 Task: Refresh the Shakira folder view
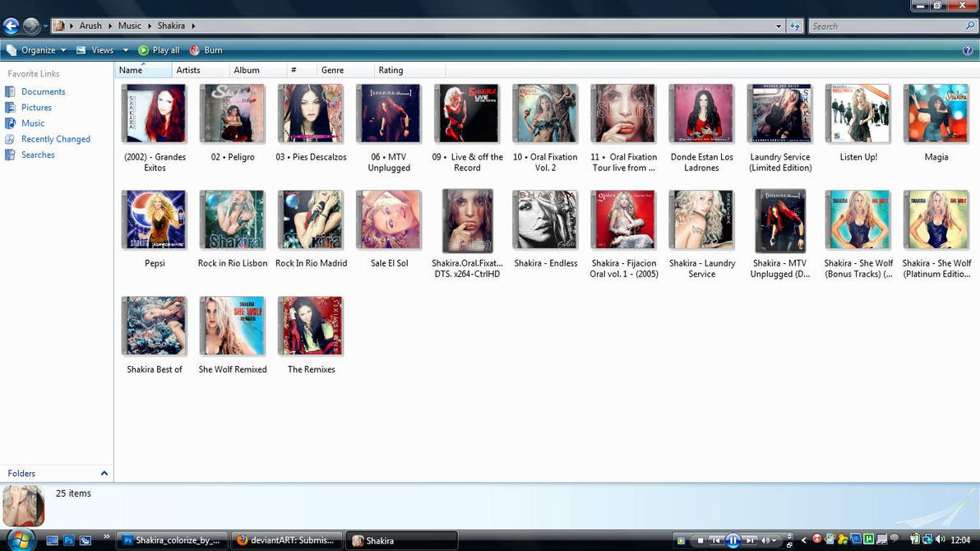(795, 25)
